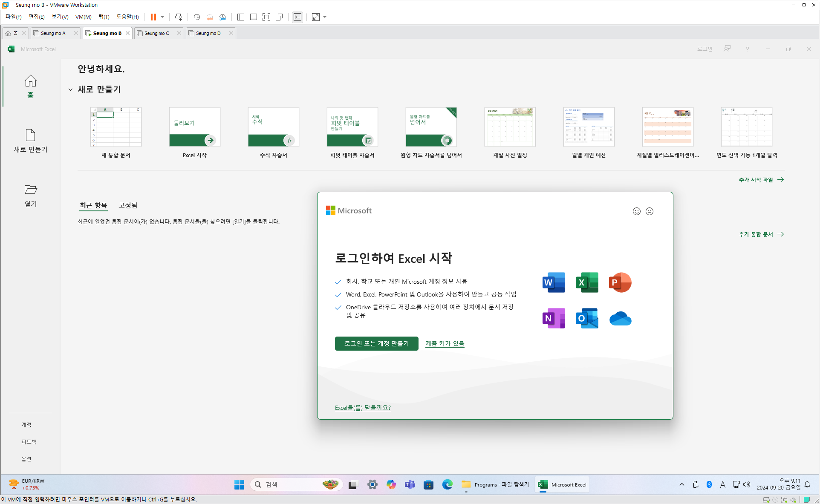Click the Home icon in Excel sidebar
This screenshot has width=820, height=504.
click(x=30, y=81)
